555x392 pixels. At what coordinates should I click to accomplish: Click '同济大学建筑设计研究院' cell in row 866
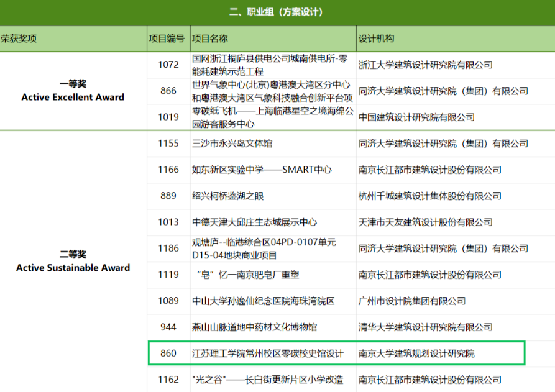click(x=443, y=91)
